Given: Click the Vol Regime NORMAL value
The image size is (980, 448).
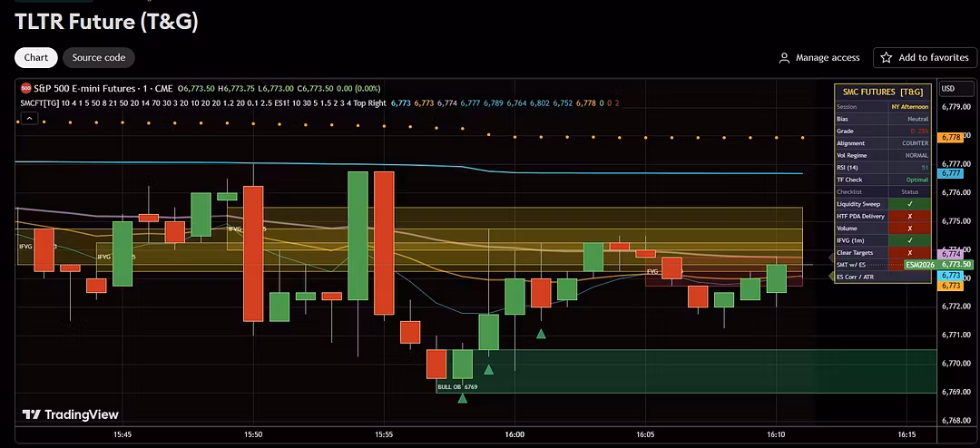Looking at the screenshot, I should point(916,156).
